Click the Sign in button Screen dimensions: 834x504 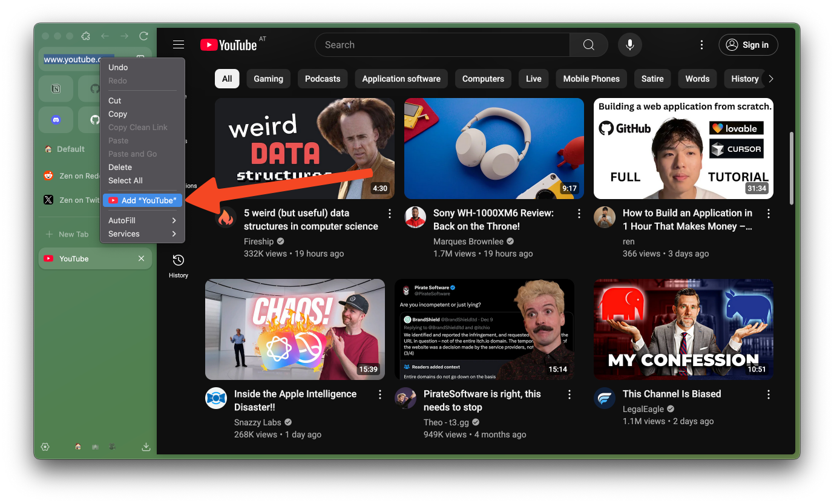coord(748,45)
